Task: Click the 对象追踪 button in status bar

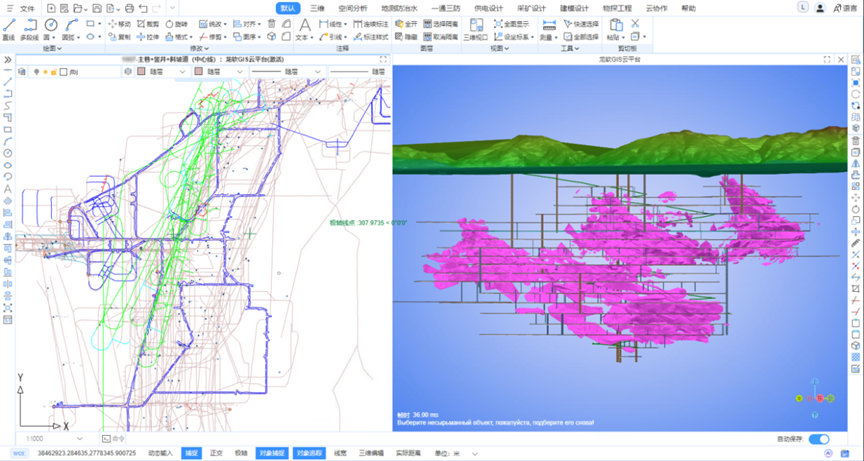Action: pyautogui.click(x=309, y=453)
